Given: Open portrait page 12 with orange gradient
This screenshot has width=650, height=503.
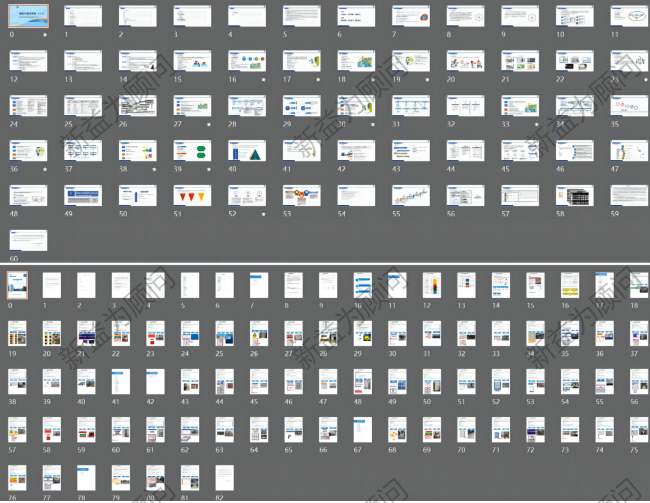Looking at the screenshot, I should [x=431, y=286].
